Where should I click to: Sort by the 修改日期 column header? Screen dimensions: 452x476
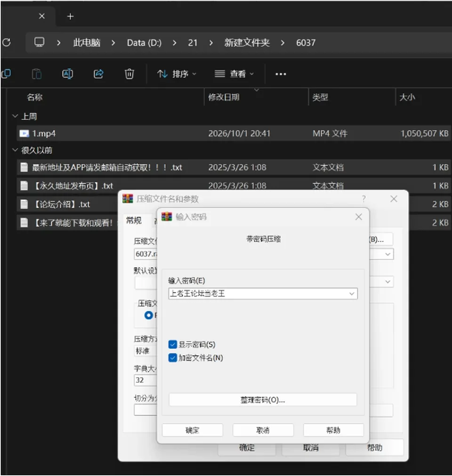[224, 97]
